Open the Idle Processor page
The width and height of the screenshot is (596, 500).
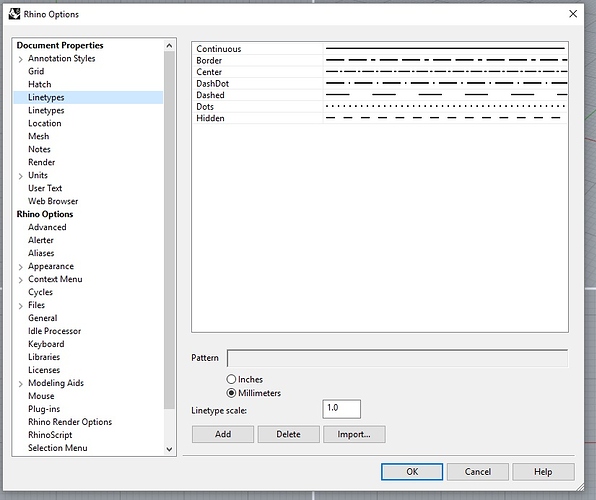click(x=54, y=331)
